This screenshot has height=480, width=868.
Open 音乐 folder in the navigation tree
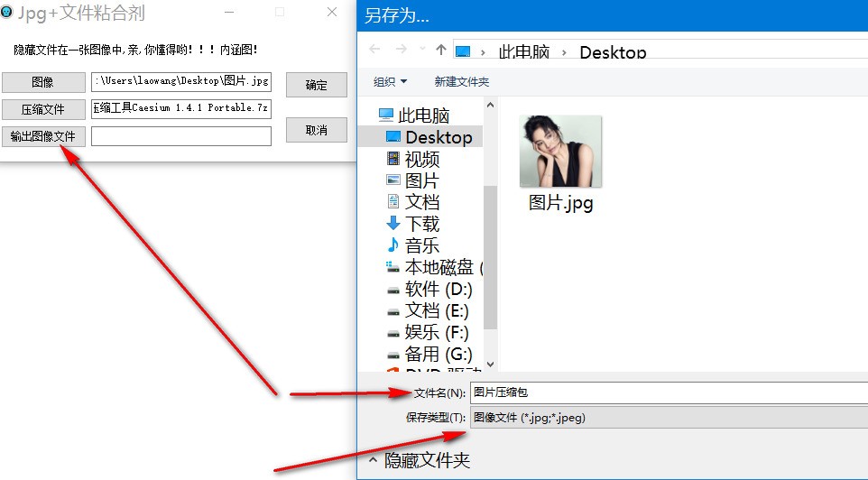click(x=422, y=245)
